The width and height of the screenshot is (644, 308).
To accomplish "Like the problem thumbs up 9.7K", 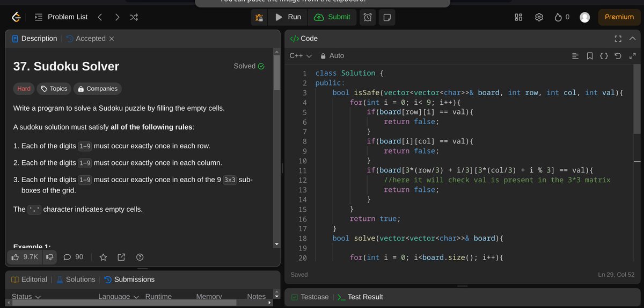I will [x=25, y=257].
